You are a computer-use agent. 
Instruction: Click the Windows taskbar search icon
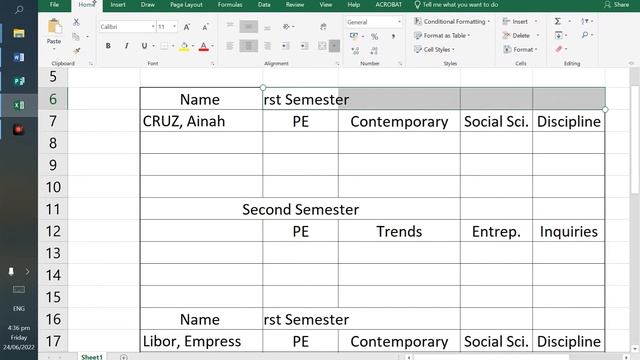19,10
